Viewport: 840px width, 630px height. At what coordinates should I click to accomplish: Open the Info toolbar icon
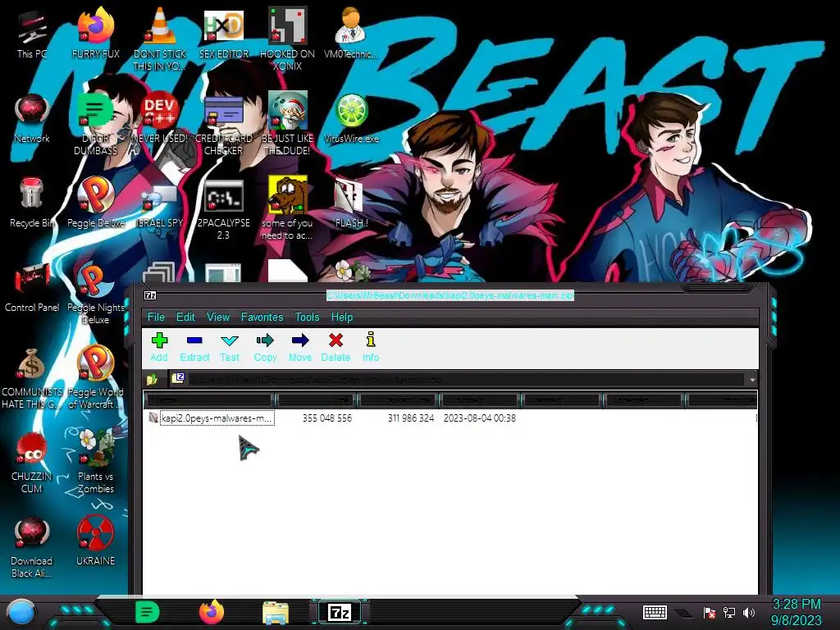[x=371, y=347]
